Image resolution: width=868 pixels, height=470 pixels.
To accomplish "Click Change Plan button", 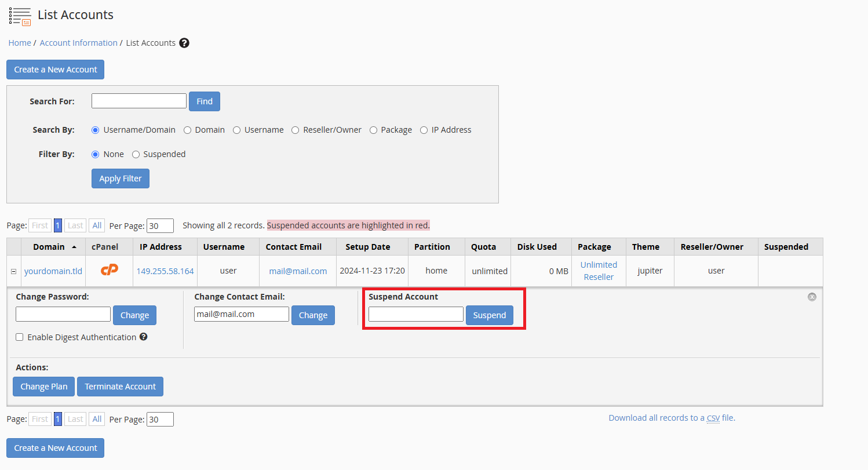I will click(x=44, y=387).
